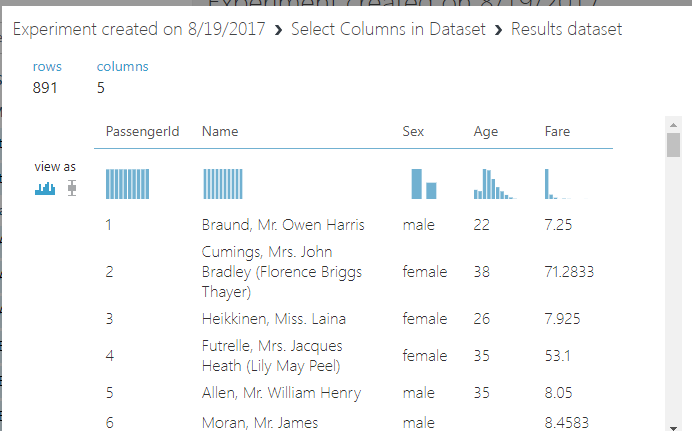Click the Heikkinen, Miss. Laina cell

coord(274,319)
